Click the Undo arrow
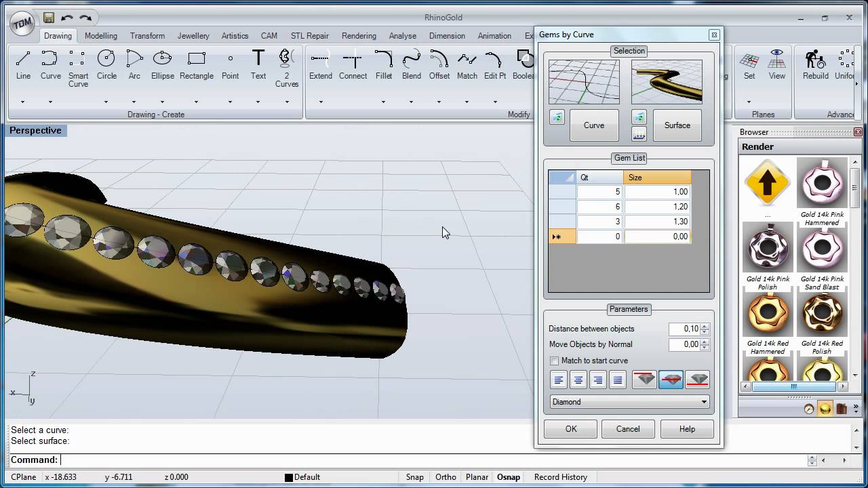 (67, 18)
